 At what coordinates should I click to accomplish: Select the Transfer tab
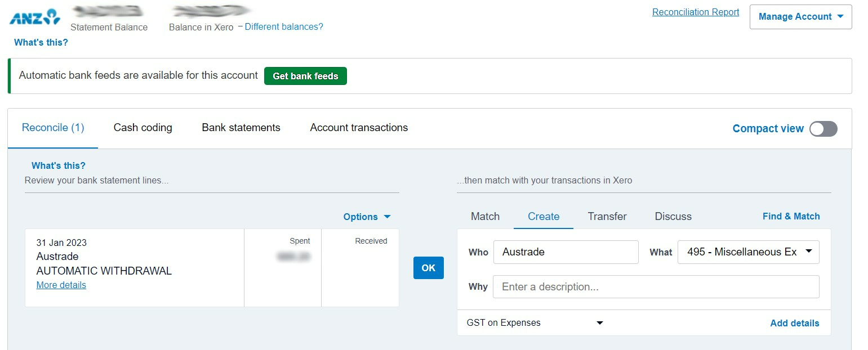tap(607, 217)
